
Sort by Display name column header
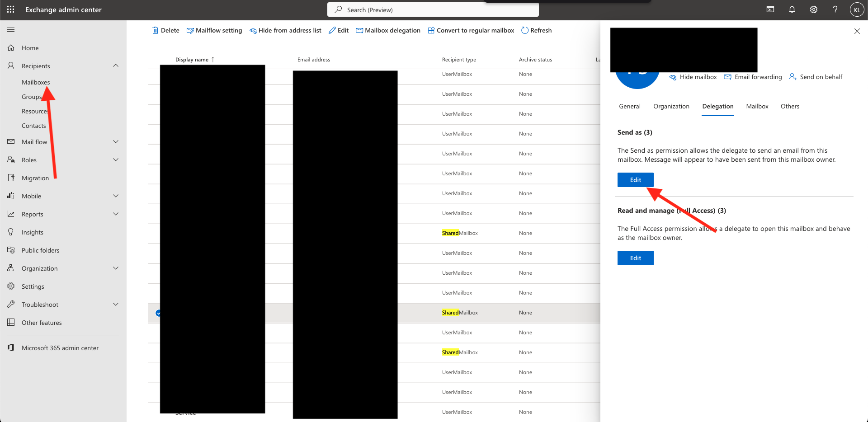tap(192, 60)
